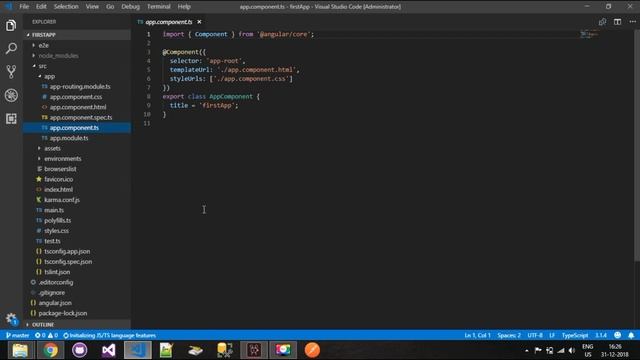The height and width of the screenshot is (360, 640).
Task: Click the feedback smiley in status bar
Action: (618, 335)
